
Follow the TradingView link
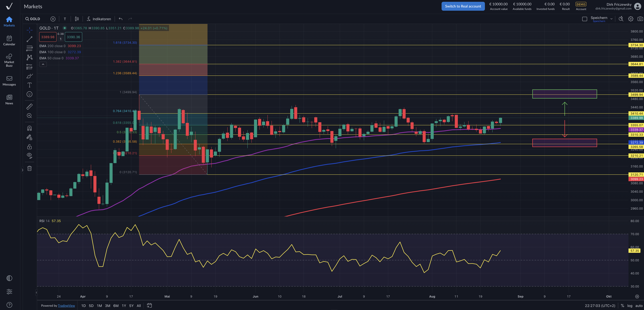66,306
